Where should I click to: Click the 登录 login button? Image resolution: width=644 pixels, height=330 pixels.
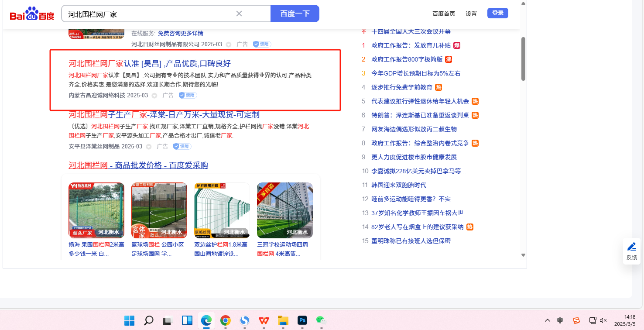(498, 13)
